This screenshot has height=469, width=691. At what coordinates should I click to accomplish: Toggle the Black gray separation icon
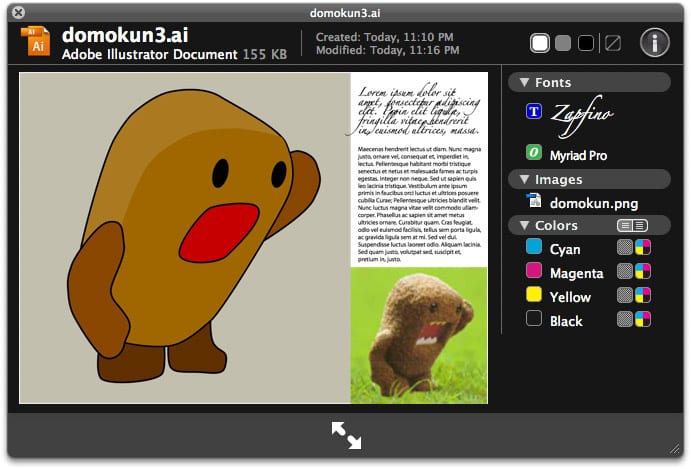pyautogui.click(x=624, y=319)
